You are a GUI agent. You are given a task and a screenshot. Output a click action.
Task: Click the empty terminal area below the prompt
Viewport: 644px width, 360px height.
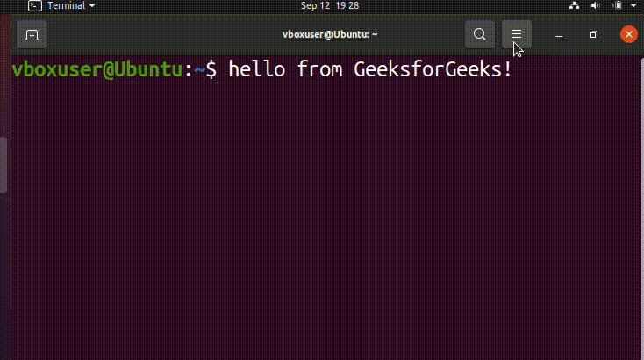coord(325,220)
